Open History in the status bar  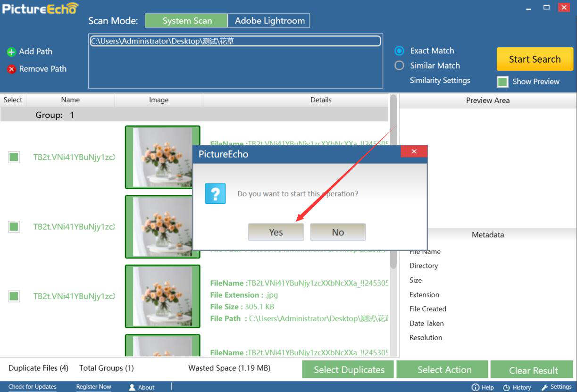(517, 387)
